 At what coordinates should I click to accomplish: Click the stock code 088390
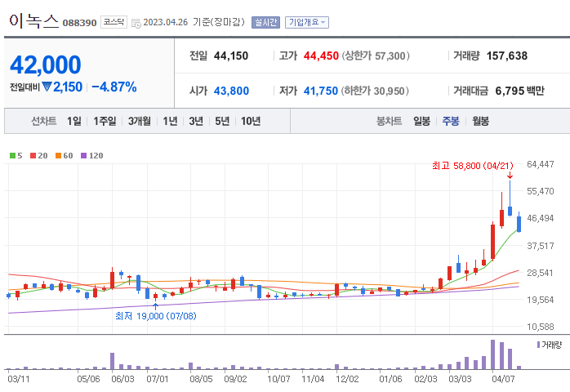[x=79, y=23]
